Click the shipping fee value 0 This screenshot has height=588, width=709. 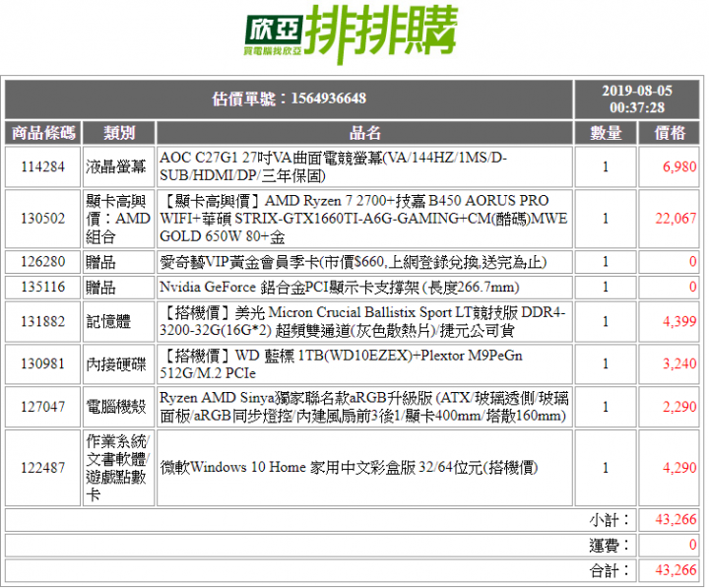coord(692,545)
